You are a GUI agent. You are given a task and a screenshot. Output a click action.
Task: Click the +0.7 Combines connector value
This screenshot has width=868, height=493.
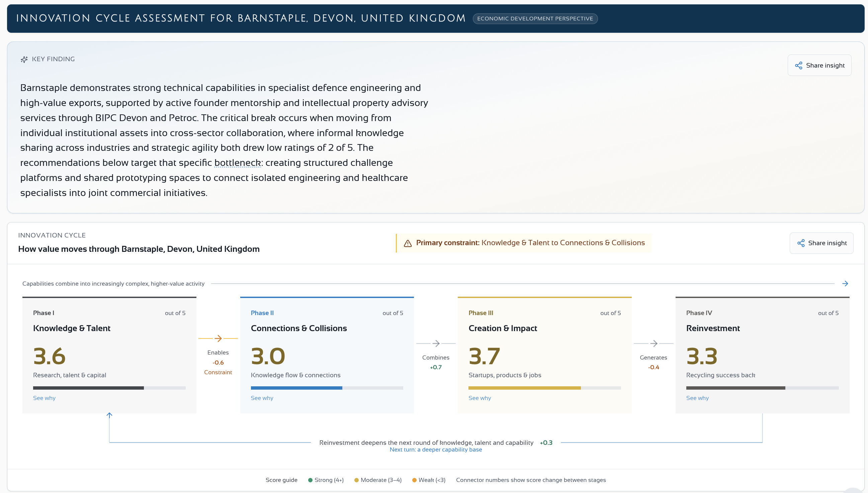pos(436,367)
